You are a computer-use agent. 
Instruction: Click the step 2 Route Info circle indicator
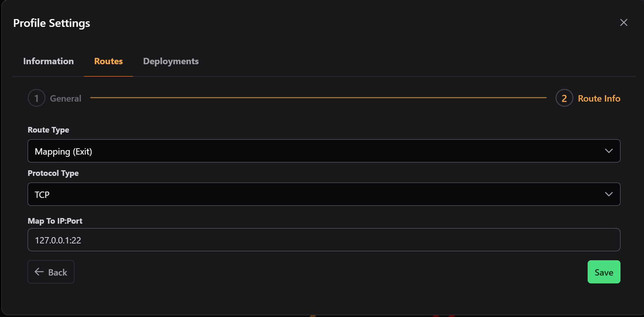pyautogui.click(x=564, y=98)
